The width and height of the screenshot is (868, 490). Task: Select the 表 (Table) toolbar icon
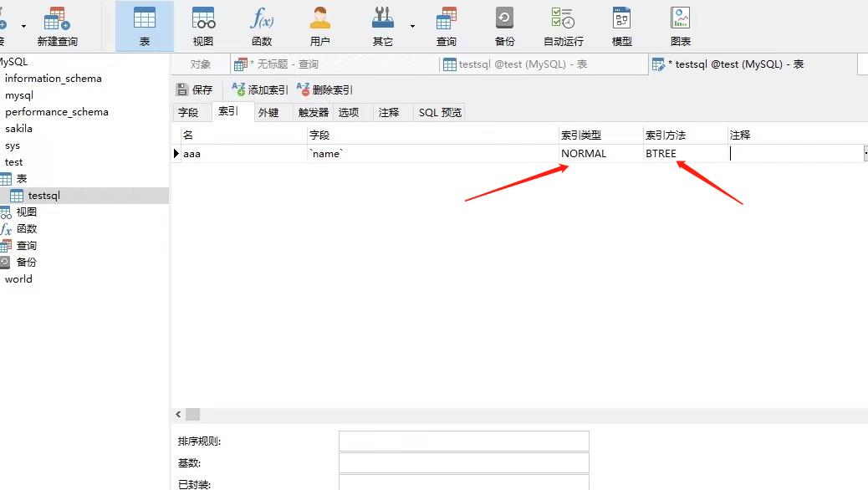[145, 25]
